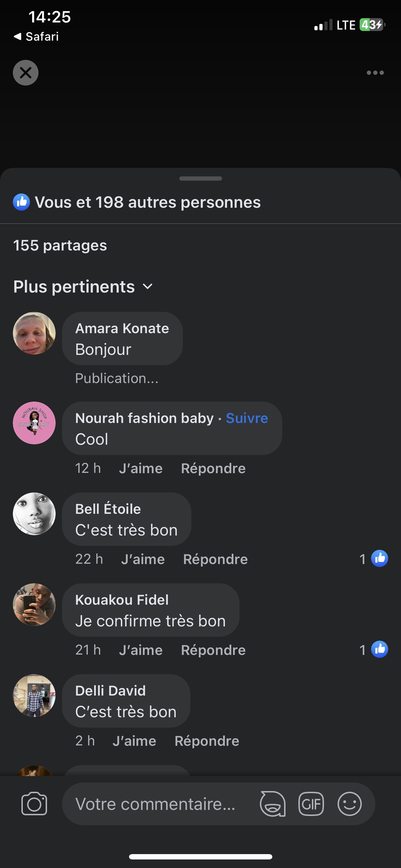
Task: Close the comments panel with X
Action: click(26, 73)
